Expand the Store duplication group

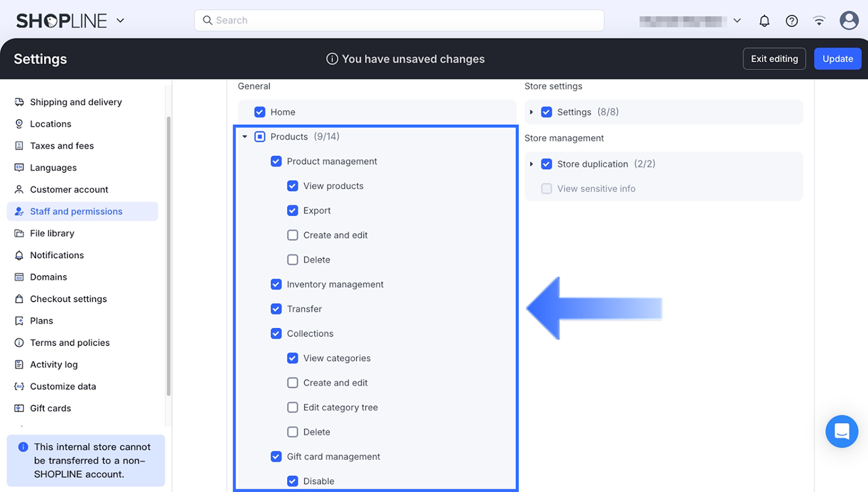click(531, 164)
